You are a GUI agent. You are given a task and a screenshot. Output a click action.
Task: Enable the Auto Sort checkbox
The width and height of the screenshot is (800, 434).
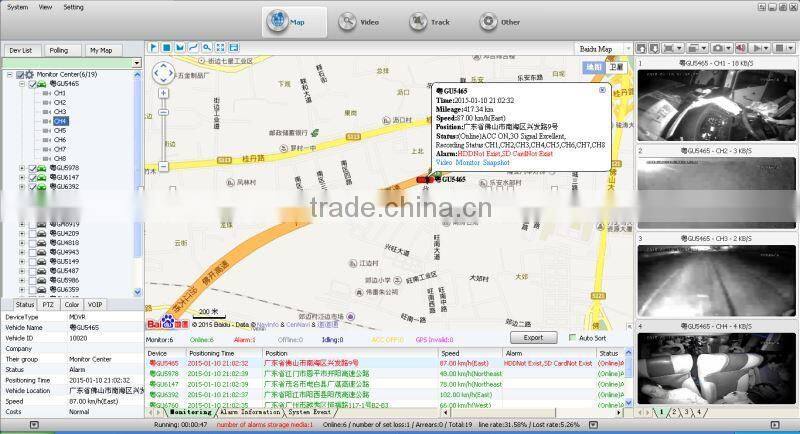point(572,338)
